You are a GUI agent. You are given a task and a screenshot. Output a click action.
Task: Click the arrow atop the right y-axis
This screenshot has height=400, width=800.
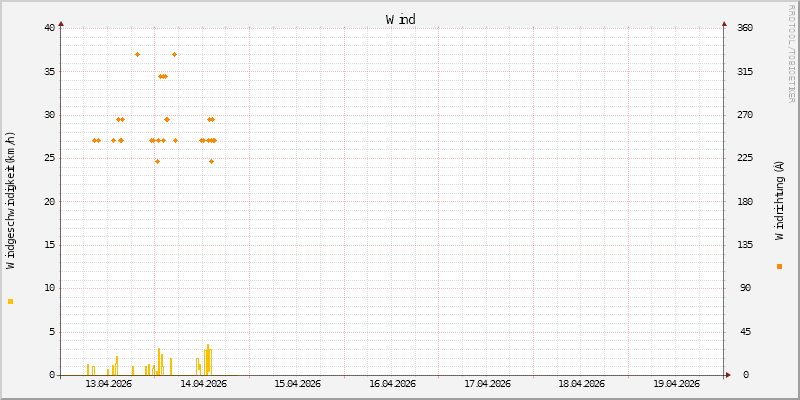pos(724,23)
